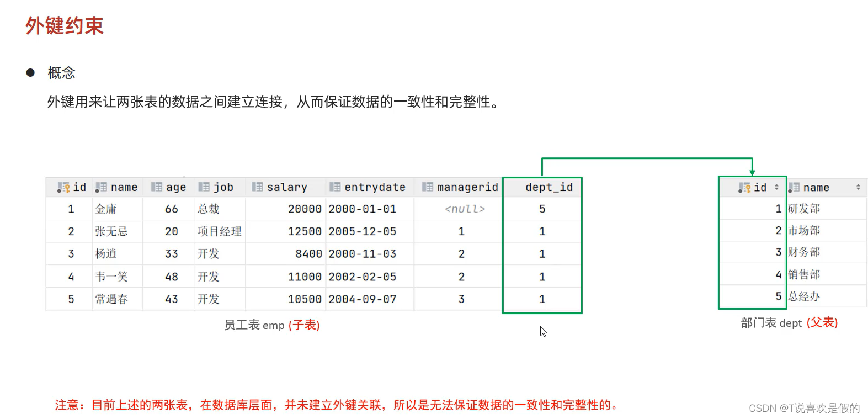
Task: Select the age value 66
Action: pos(172,209)
